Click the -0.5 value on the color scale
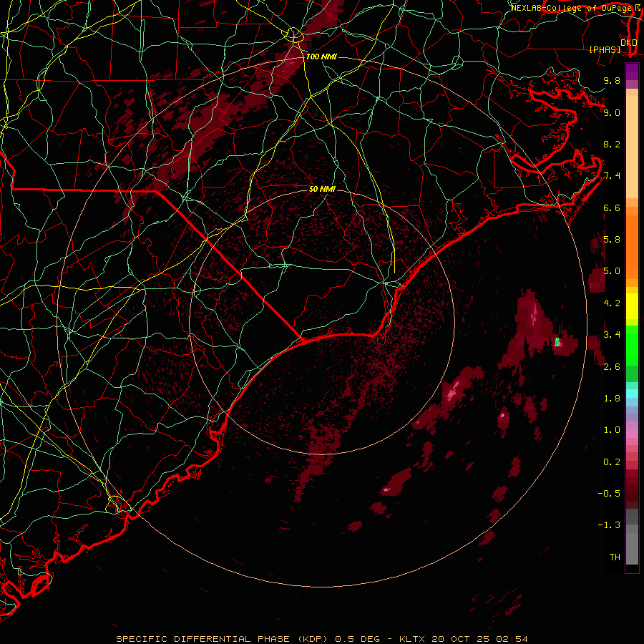The width and height of the screenshot is (644, 644). [609, 494]
